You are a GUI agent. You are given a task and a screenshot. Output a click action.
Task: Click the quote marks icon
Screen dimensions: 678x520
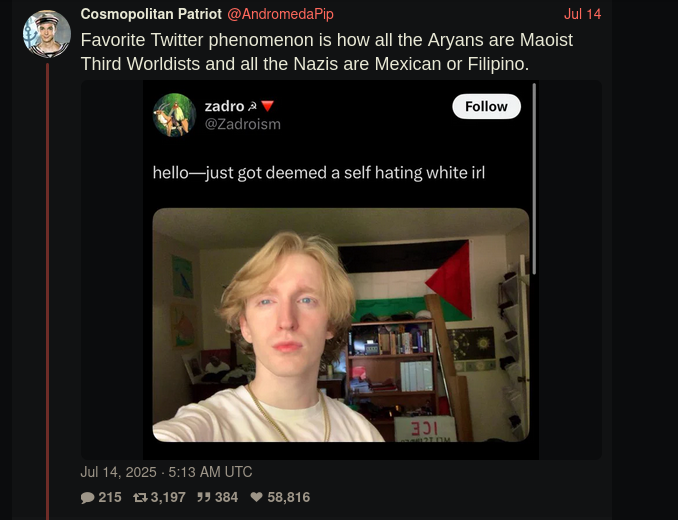pos(204,497)
